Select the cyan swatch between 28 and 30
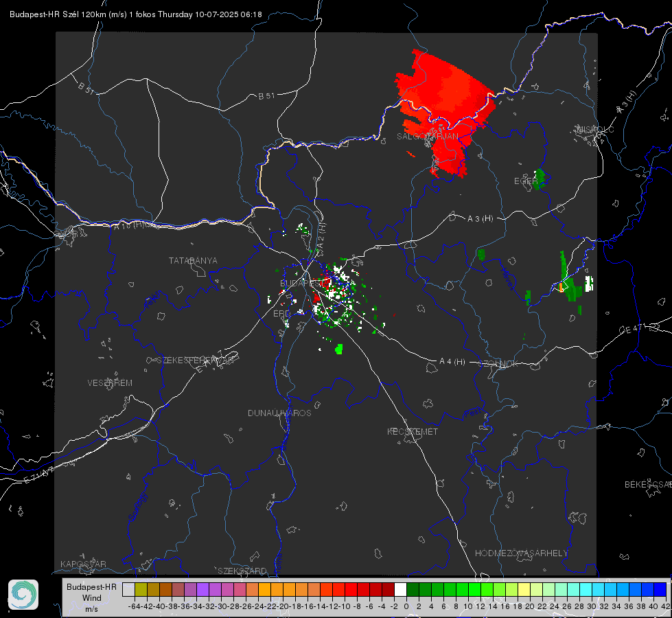 click(586, 589)
